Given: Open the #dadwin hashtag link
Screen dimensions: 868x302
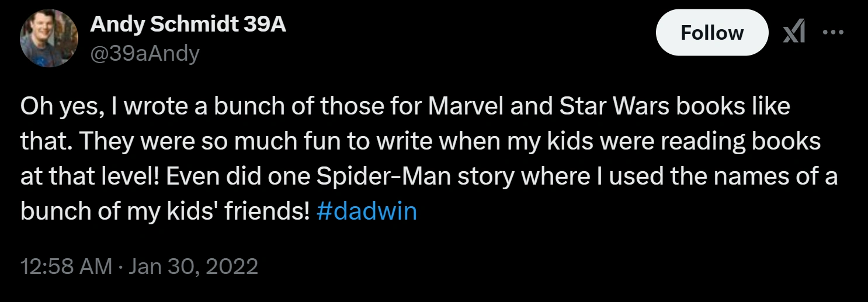Looking at the screenshot, I should (x=366, y=211).
